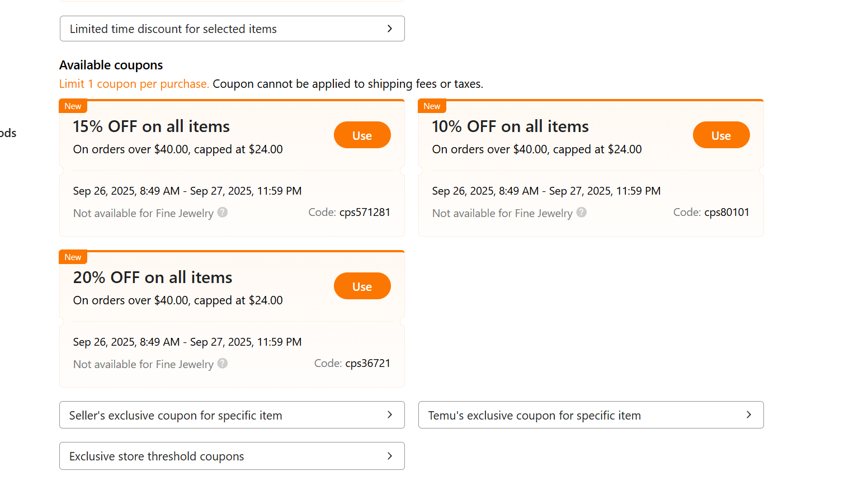Click the chevron arrow on Exclusive store threshold coupons
Viewport: 868px width, 485px height.
pos(390,456)
